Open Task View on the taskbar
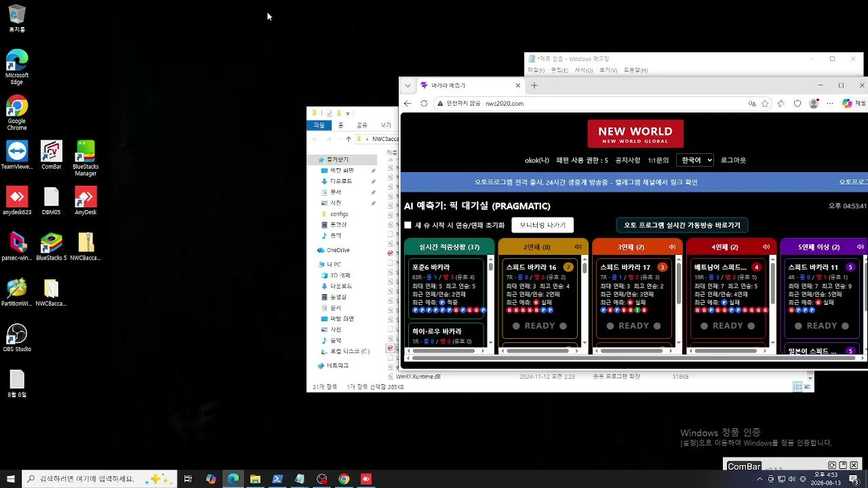Screen dimensions: 868x488 [x=189, y=479]
